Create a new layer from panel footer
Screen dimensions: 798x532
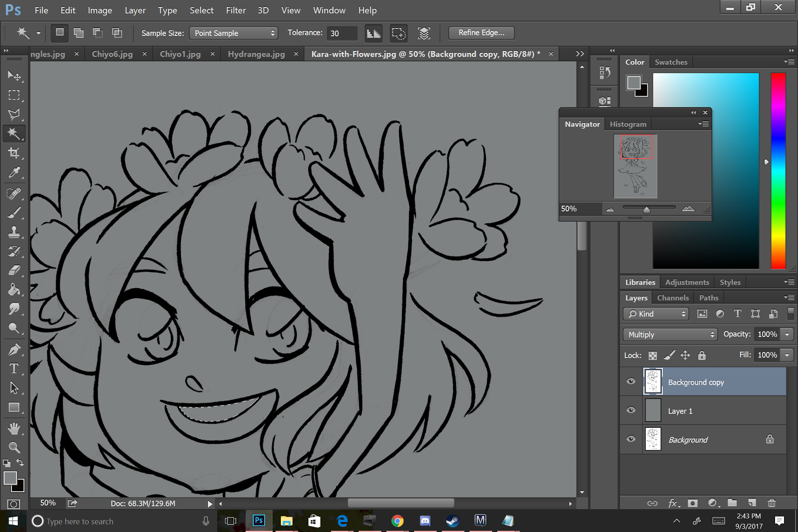coord(752,503)
